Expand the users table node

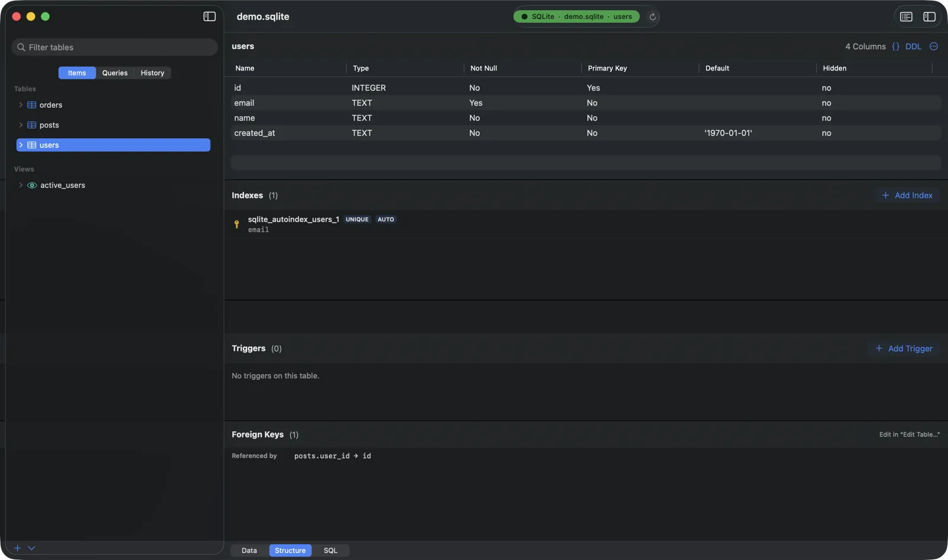(21, 145)
